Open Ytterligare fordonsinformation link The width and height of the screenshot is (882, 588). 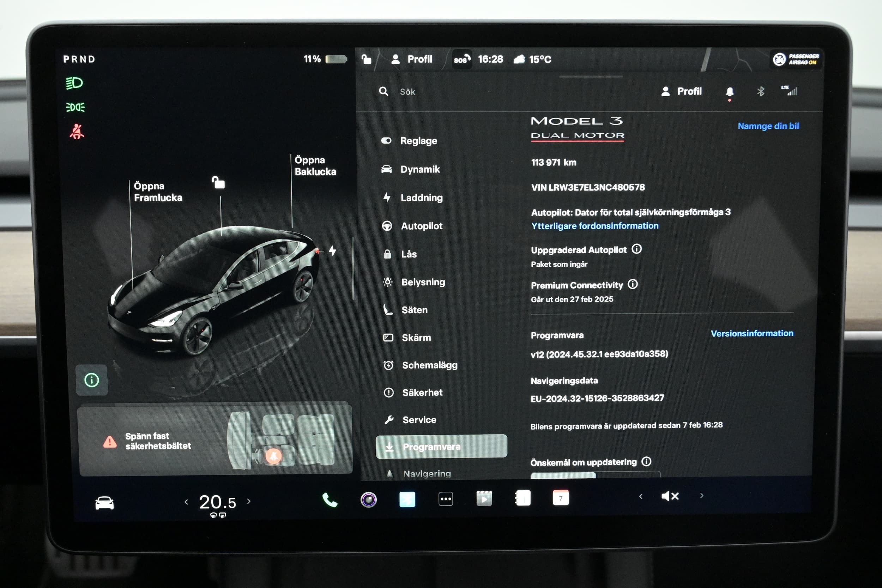click(x=595, y=226)
